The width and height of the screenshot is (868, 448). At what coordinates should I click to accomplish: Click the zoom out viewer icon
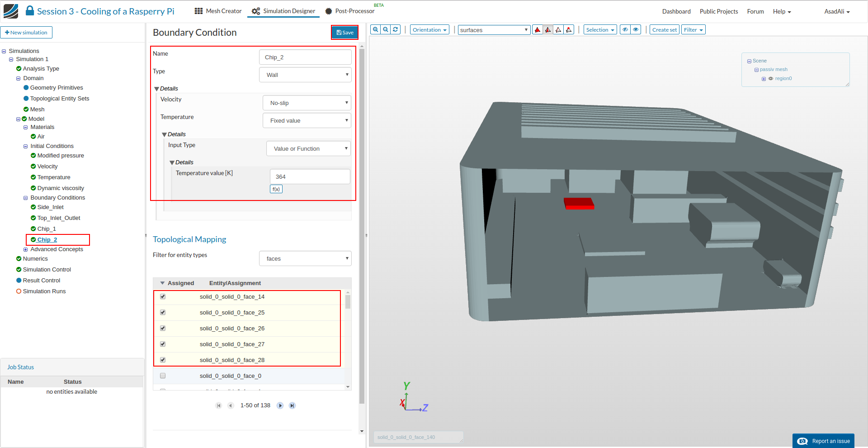click(x=386, y=30)
